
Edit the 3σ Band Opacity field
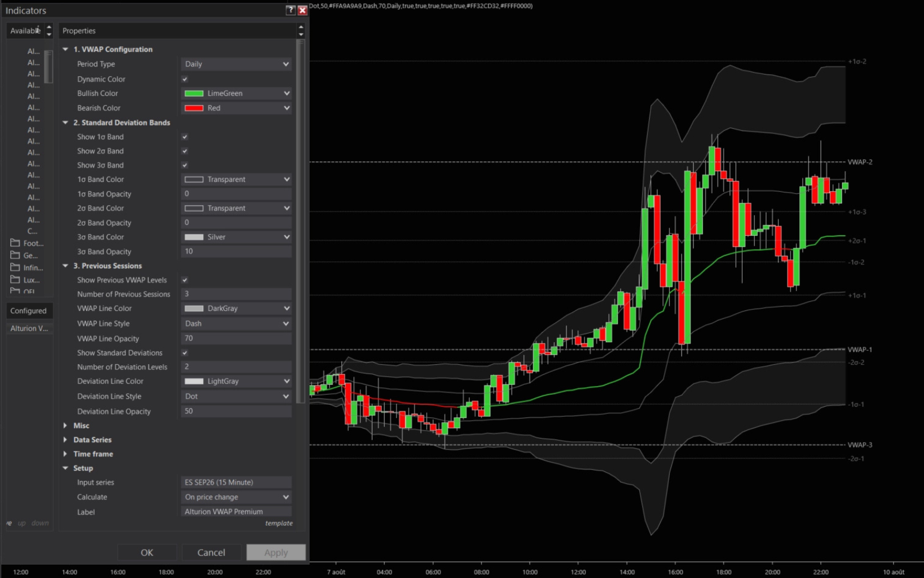[236, 251]
